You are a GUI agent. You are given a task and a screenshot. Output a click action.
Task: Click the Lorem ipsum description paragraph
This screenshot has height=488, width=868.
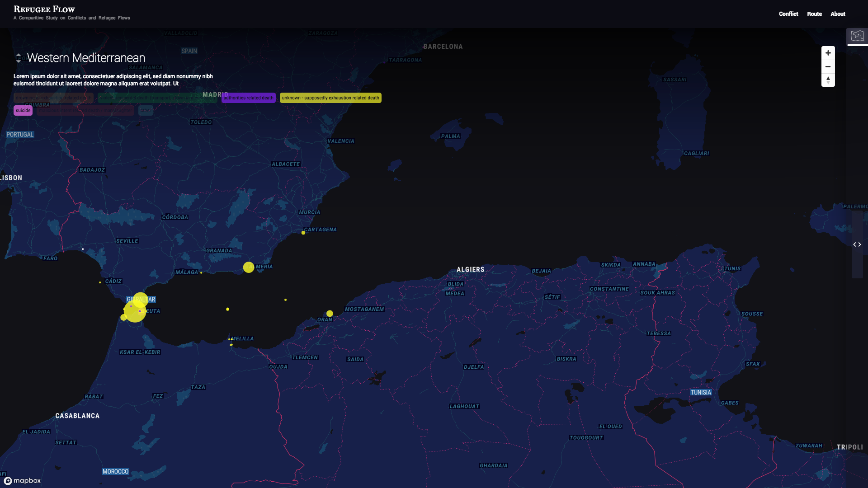coord(113,80)
